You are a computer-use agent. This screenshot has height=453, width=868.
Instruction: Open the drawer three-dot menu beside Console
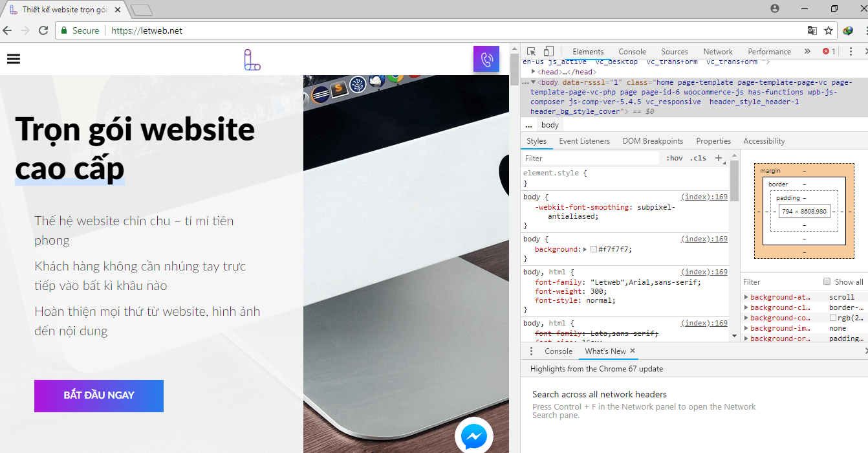[x=532, y=351]
